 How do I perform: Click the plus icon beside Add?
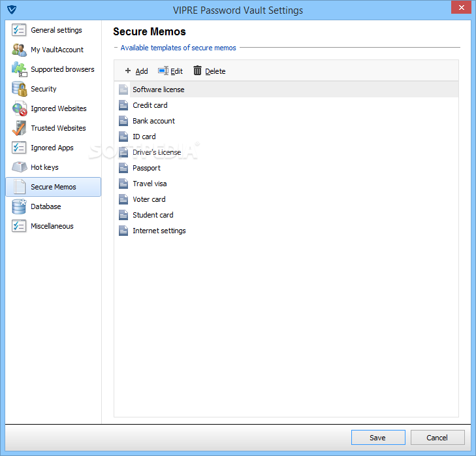[128, 71]
